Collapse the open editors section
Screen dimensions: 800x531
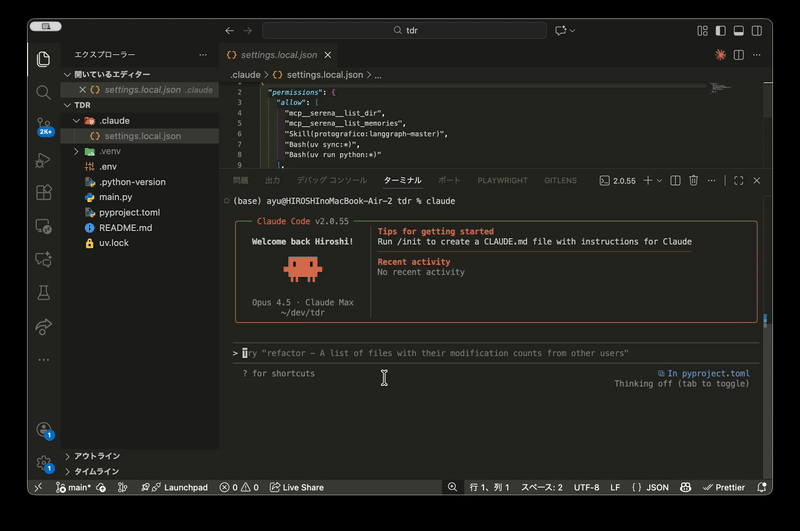(x=67, y=74)
